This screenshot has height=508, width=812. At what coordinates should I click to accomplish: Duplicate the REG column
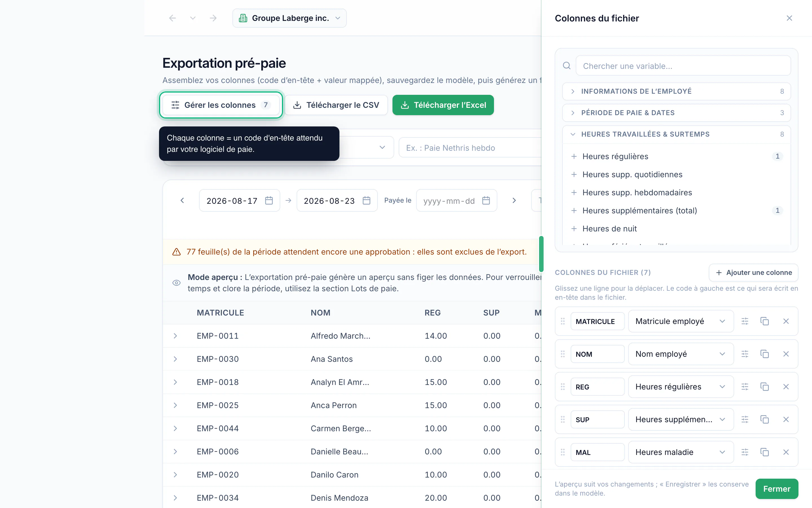click(x=765, y=387)
